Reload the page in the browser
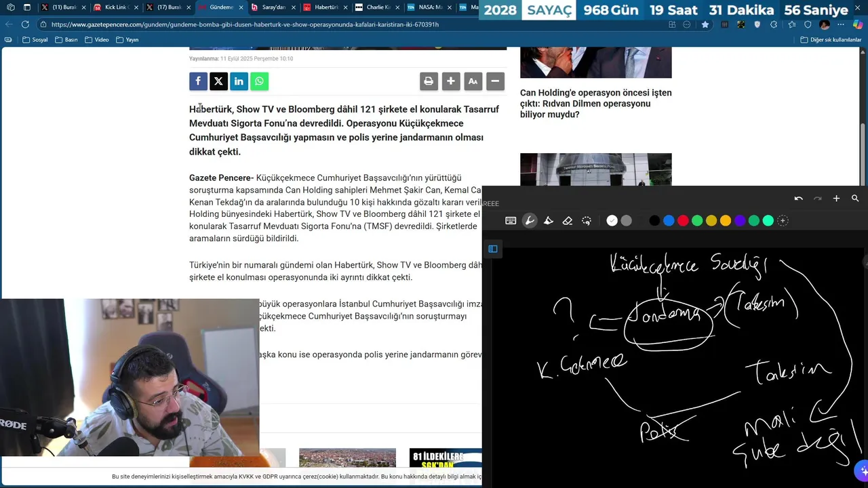The height and width of the screenshot is (488, 868). (25, 24)
